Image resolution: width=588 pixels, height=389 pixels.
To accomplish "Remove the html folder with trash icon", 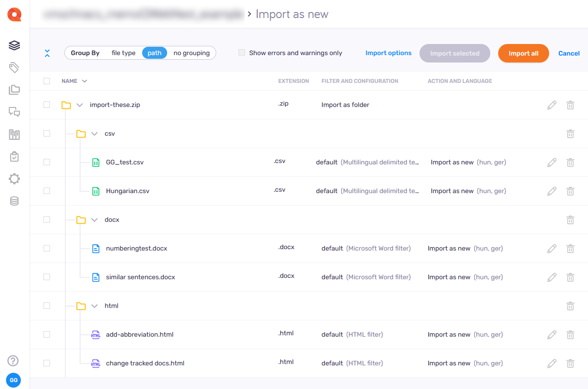I will pyautogui.click(x=570, y=306).
